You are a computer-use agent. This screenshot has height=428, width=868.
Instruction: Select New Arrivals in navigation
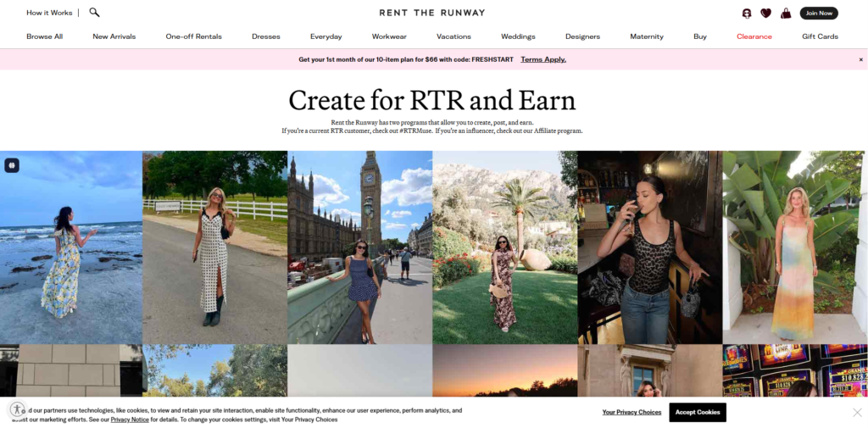114,36
